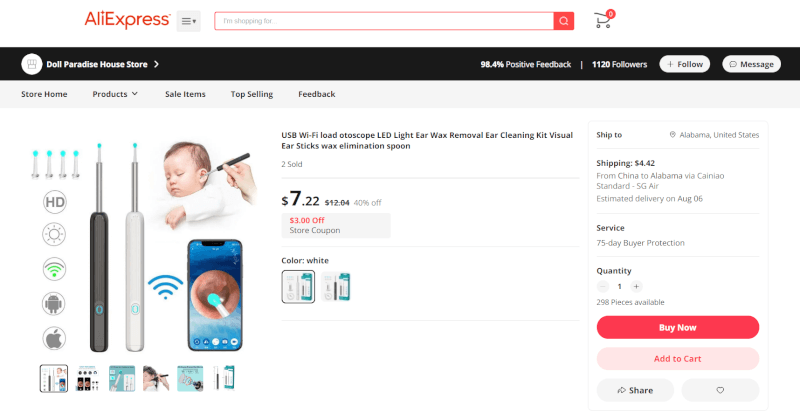This screenshot has height=420, width=800.
Task: Select the black color option swatch
Action: point(336,287)
